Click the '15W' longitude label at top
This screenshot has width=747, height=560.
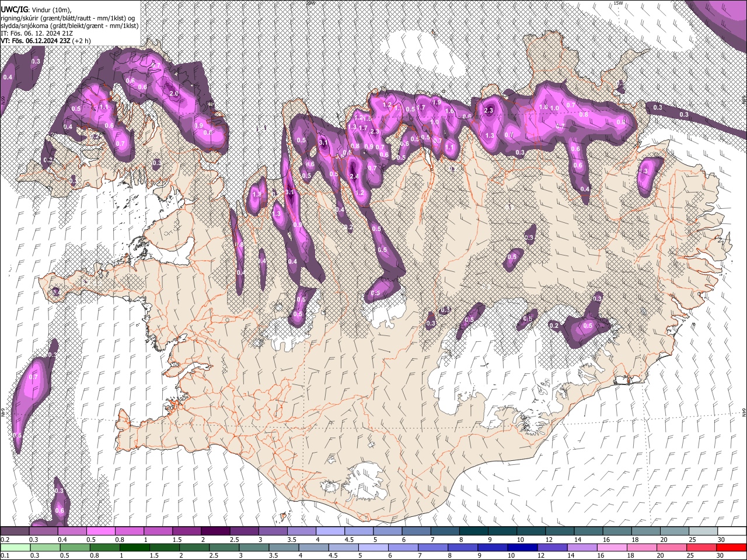point(618,3)
